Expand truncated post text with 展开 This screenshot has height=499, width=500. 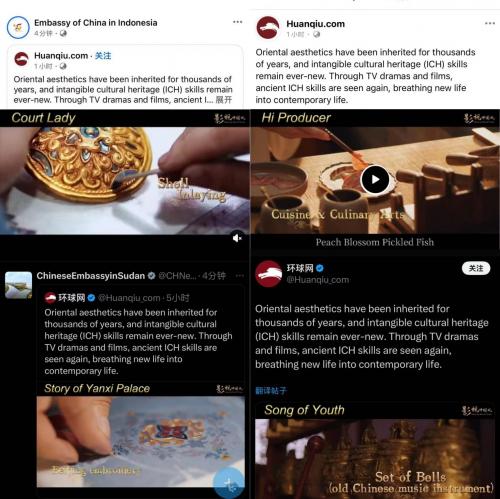point(223,100)
